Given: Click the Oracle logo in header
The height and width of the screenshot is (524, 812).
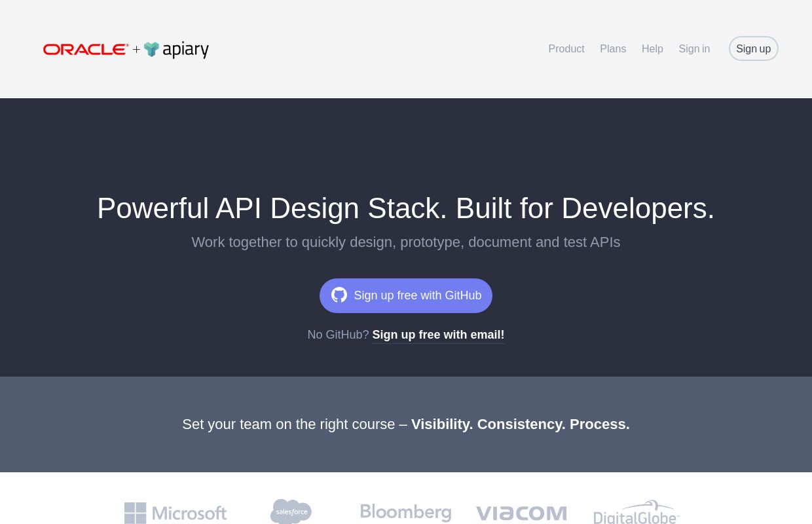Looking at the screenshot, I should point(86,49).
